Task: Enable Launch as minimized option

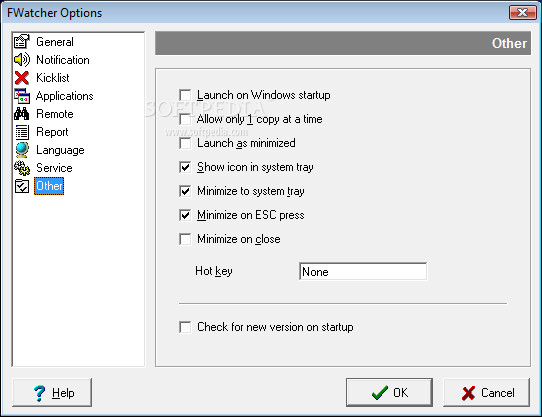Action: [x=185, y=143]
